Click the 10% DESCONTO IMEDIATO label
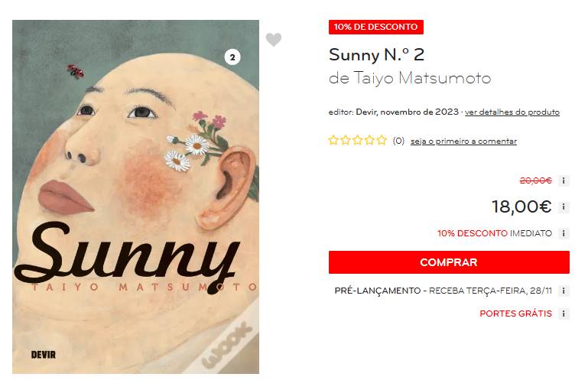Image resolution: width=588 pixels, height=390 pixels. [494, 233]
